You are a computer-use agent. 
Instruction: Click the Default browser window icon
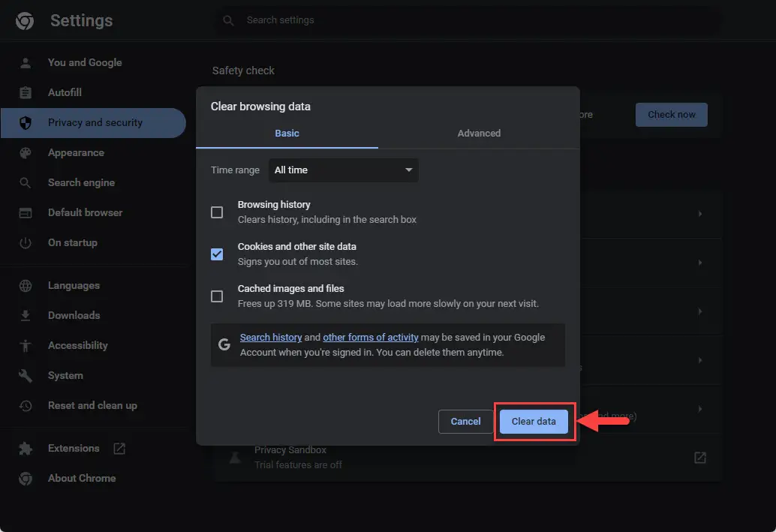tap(26, 213)
